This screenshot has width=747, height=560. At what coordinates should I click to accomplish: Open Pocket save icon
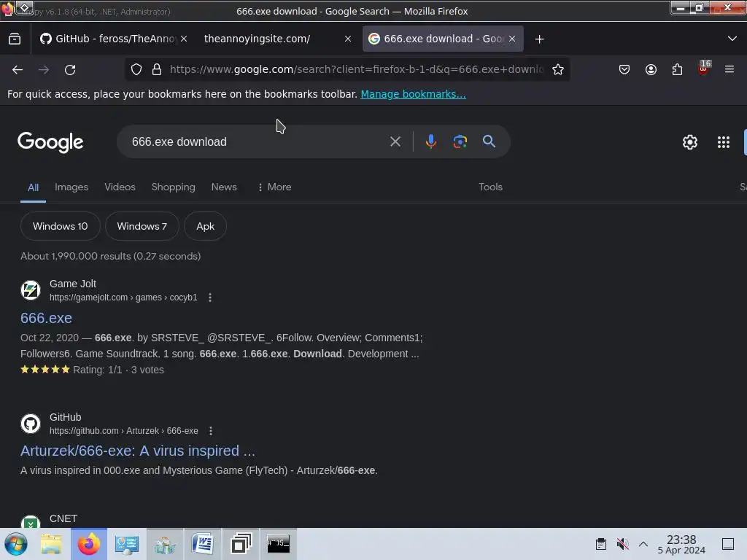tap(624, 69)
